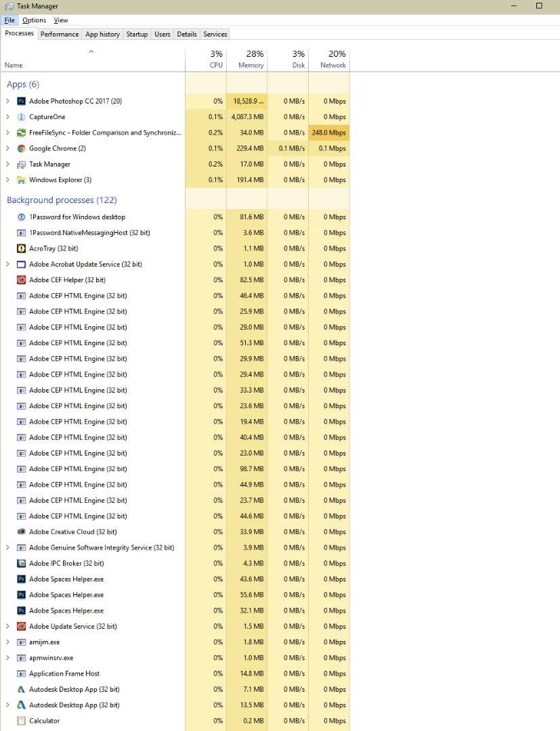Switch to the Users tab
Viewport: 560px width, 731px height.
pos(163,35)
